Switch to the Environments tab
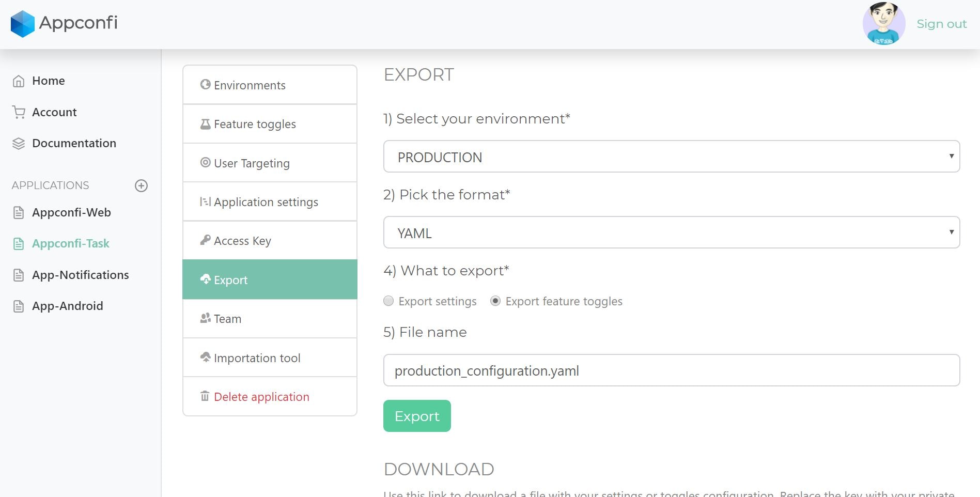Screen dimensions: 980x497 [x=270, y=85]
